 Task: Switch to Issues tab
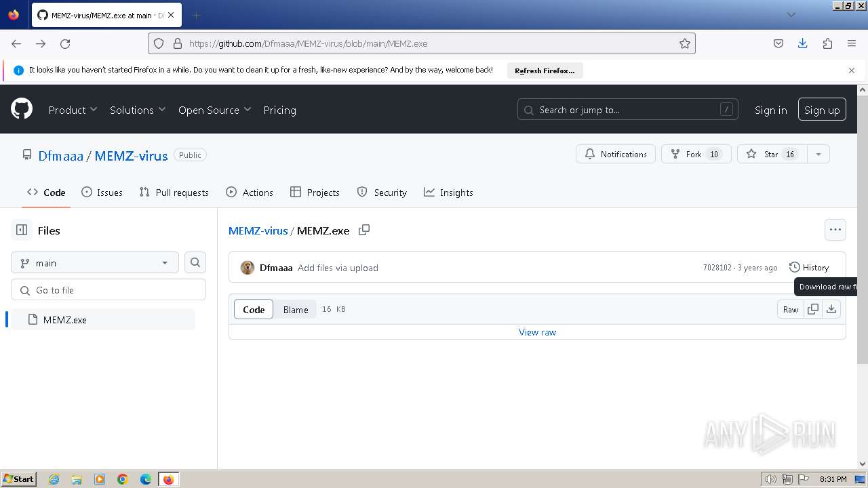click(102, 192)
